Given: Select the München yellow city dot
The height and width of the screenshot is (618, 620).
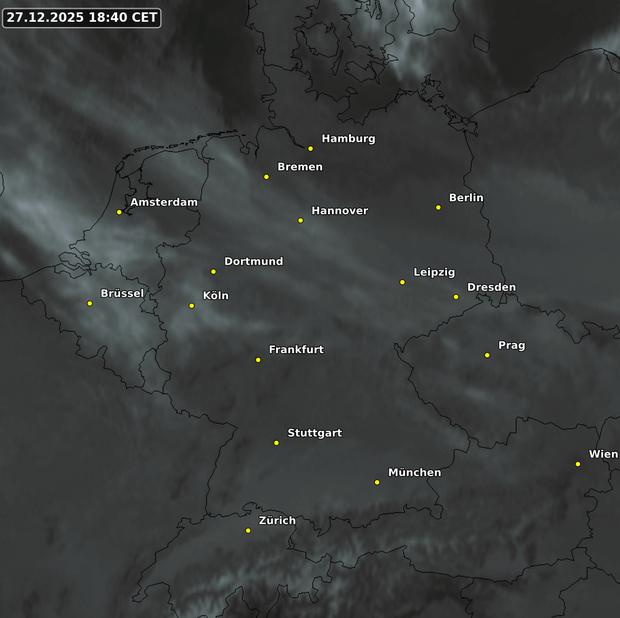Looking at the screenshot, I should [x=377, y=482].
